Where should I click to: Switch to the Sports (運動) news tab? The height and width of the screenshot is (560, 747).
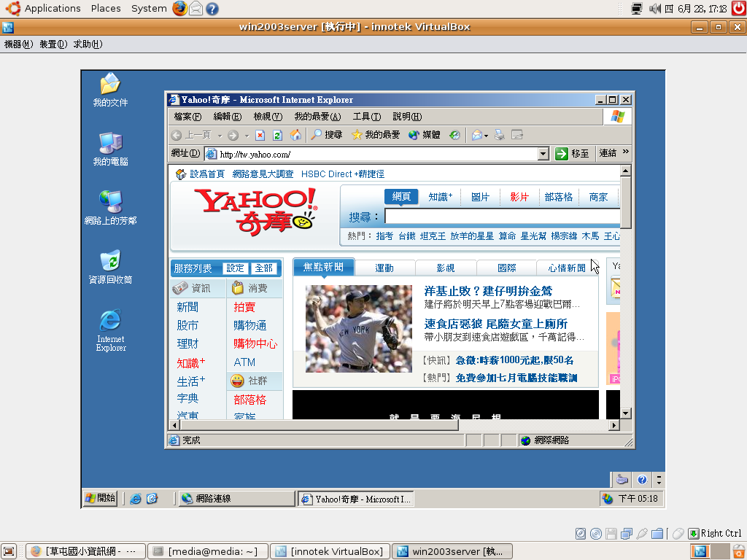tap(384, 268)
